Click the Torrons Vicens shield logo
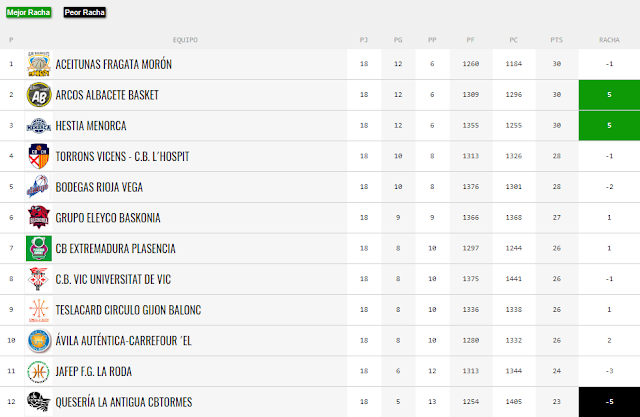 pos(39,156)
